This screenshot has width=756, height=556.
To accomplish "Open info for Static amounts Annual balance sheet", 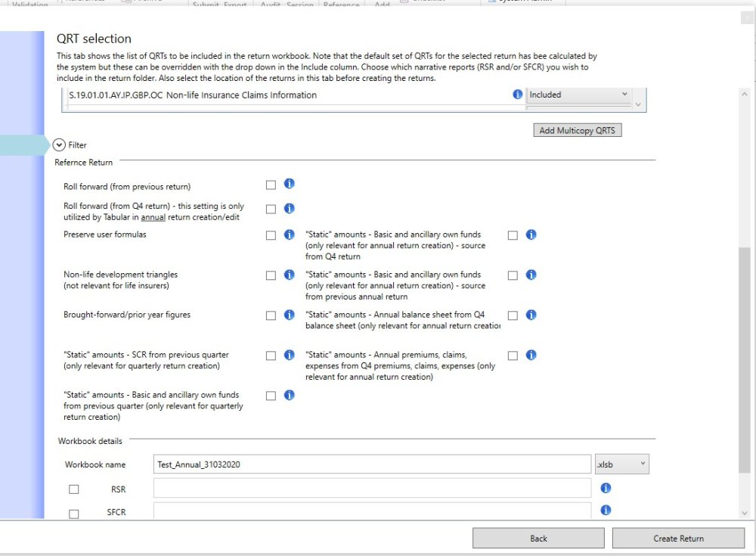I will pos(530,315).
